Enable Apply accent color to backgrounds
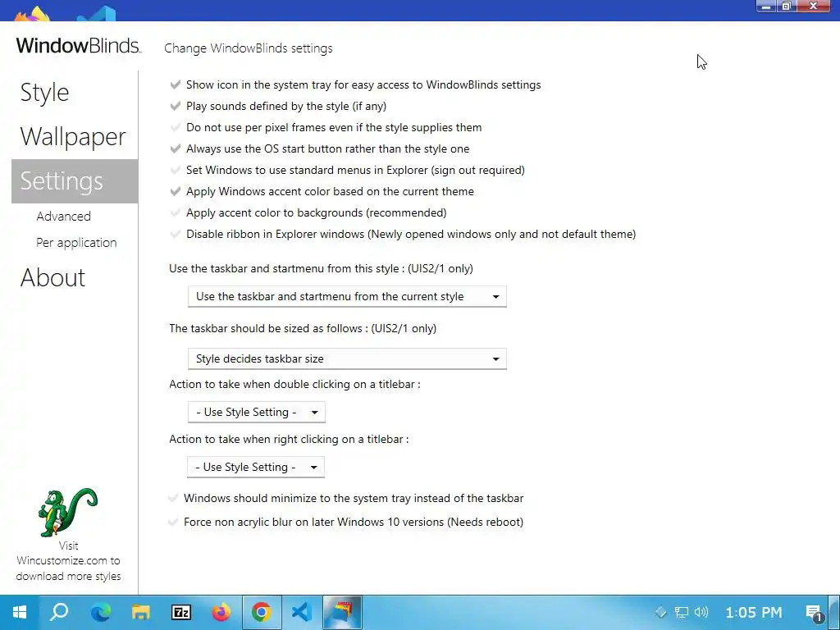The height and width of the screenshot is (630, 840). tap(176, 213)
